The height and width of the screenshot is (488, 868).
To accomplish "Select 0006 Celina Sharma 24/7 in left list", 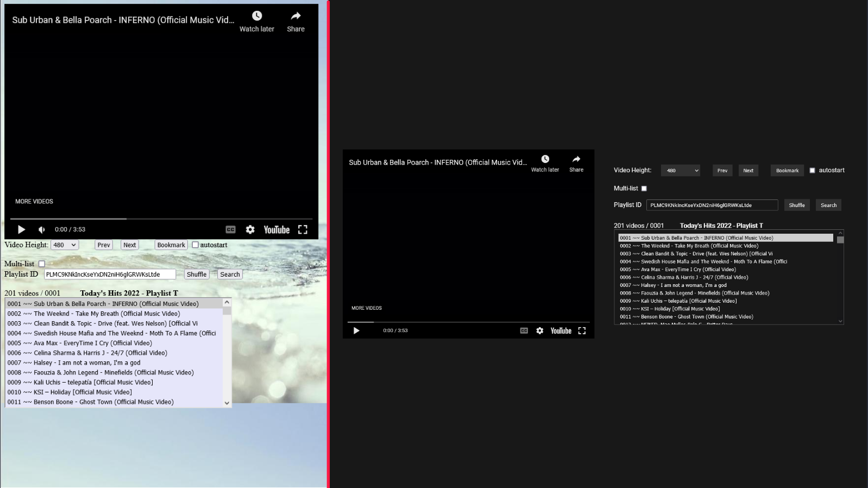I will pos(114,353).
